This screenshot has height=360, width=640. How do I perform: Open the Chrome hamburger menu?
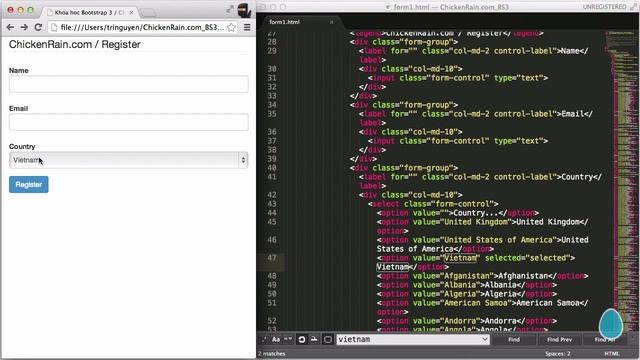click(247, 27)
